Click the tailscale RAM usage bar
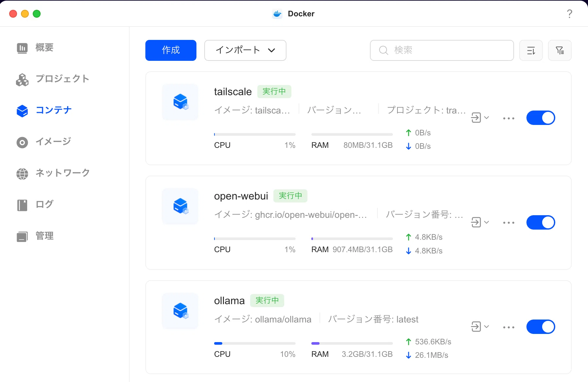The width and height of the screenshot is (588, 382). 352,134
